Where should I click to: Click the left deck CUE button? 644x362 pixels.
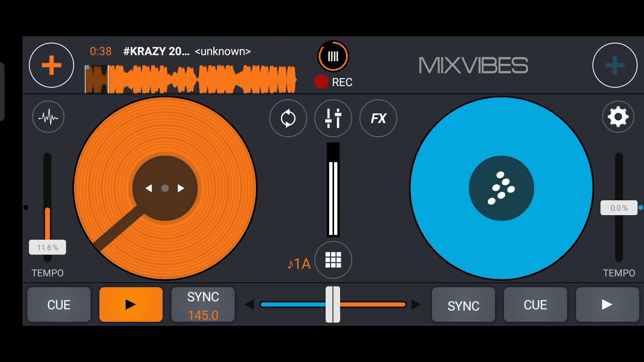pyautogui.click(x=59, y=305)
